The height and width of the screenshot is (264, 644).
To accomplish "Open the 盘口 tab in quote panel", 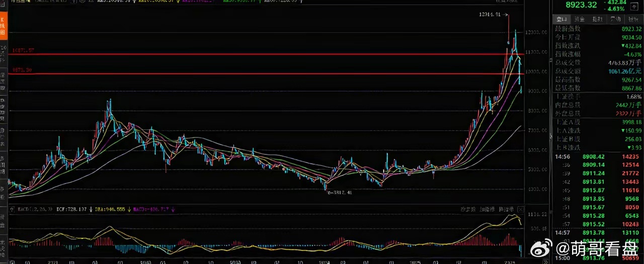I will [x=561, y=19].
